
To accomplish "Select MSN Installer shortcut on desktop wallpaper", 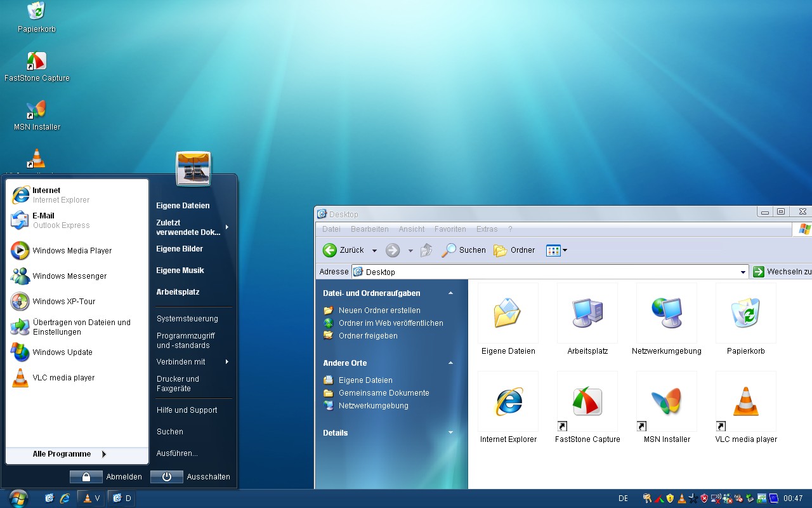I will (37, 115).
